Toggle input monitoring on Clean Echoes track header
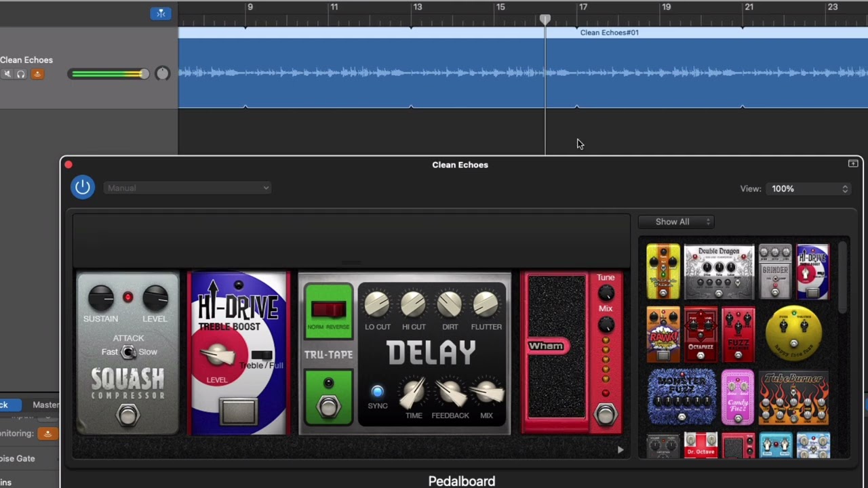 pos(37,74)
